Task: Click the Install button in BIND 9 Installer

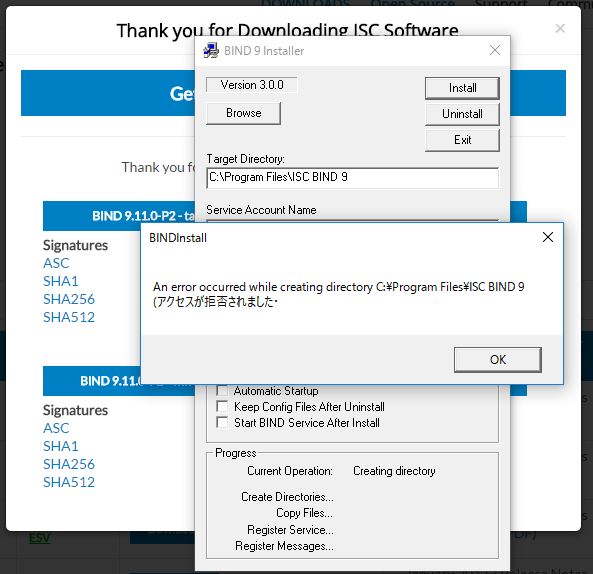Action: (462, 88)
